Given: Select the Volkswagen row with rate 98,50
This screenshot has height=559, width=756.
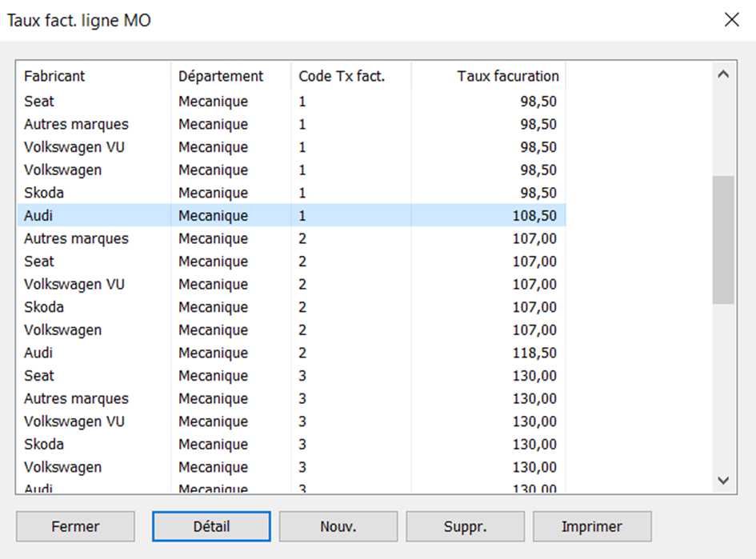Looking at the screenshot, I should pos(291,170).
